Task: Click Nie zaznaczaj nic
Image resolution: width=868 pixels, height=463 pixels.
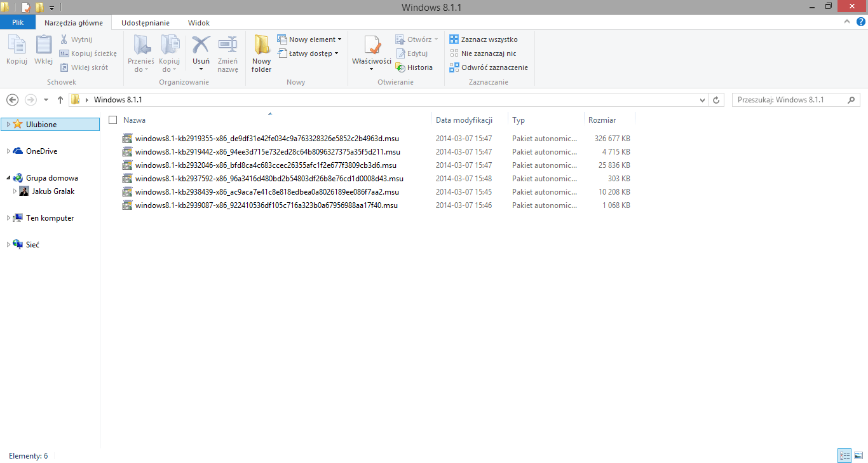Action: click(x=483, y=53)
